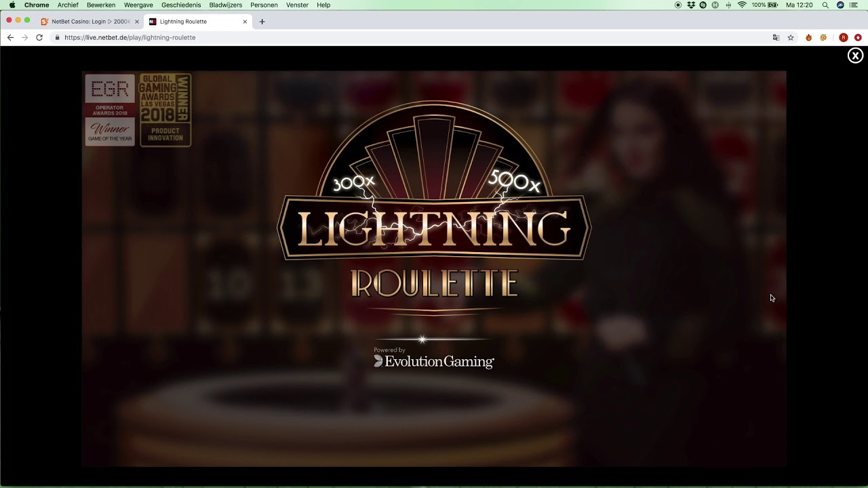The height and width of the screenshot is (488, 868).
Task: Open the Help menu
Action: click(x=323, y=5)
